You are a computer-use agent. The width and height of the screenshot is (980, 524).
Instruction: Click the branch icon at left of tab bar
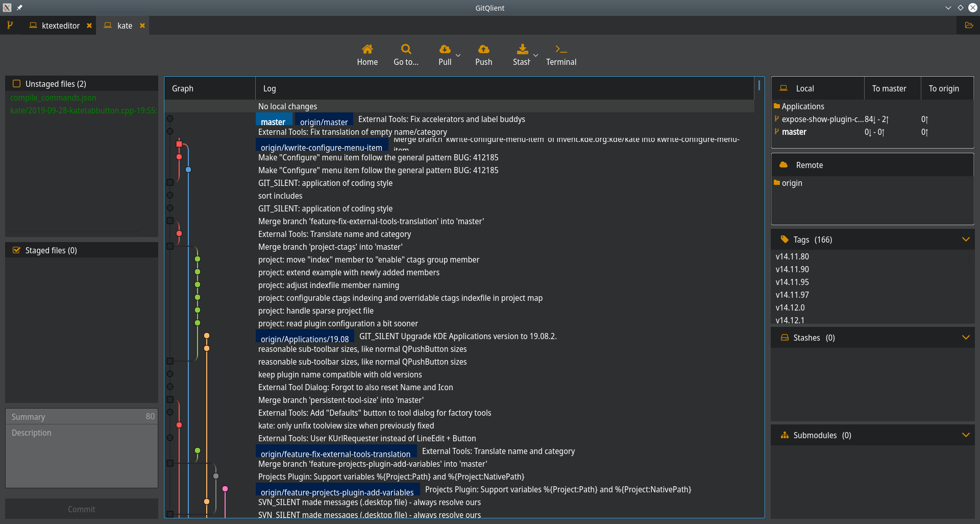click(x=10, y=25)
